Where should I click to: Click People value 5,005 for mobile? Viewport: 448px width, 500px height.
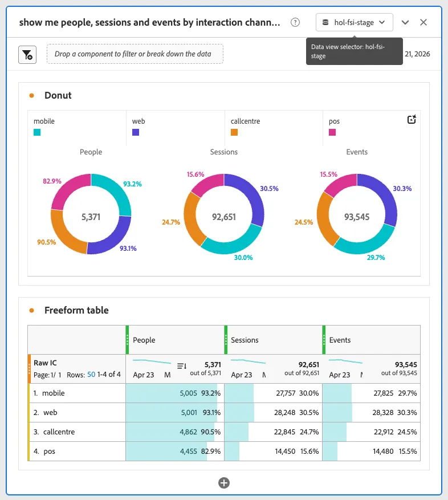point(189,393)
